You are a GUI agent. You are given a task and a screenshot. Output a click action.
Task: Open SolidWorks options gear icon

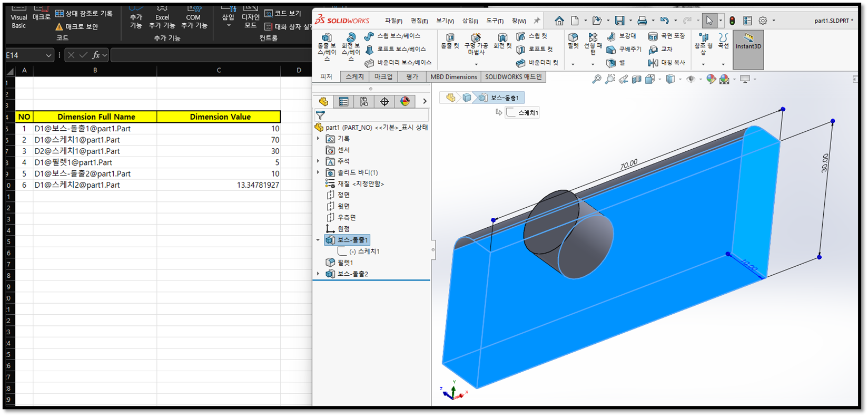click(x=763, y=21)
